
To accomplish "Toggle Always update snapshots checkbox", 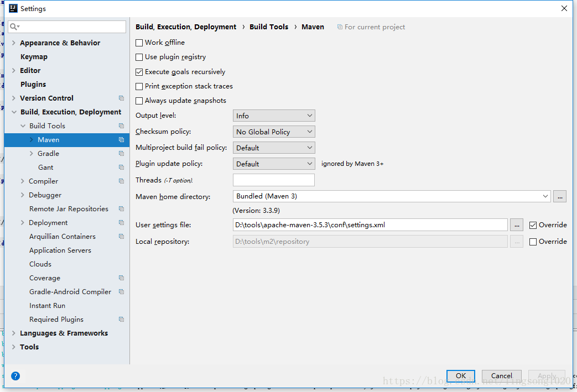I will [x=139, y=101].
